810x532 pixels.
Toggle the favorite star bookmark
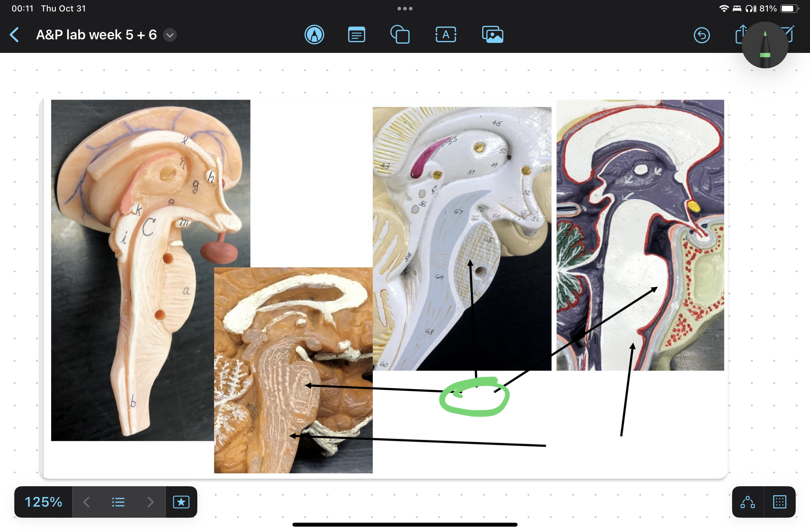coord(181,502)
